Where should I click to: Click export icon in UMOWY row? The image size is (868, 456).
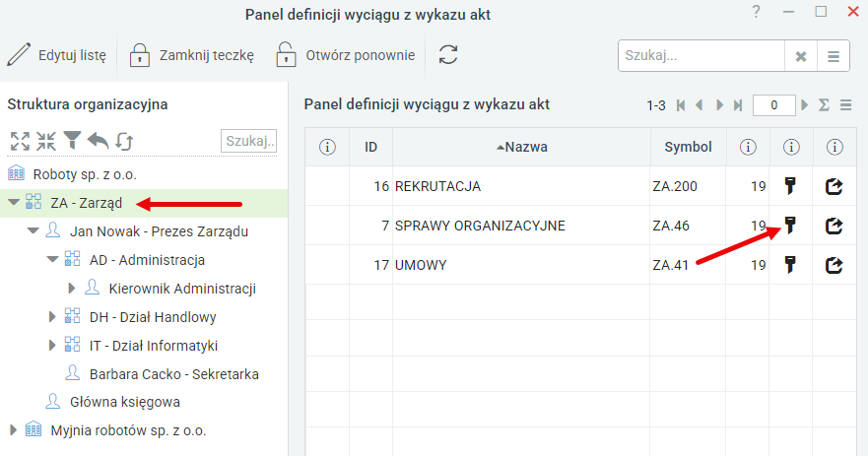tap(834, 265)
